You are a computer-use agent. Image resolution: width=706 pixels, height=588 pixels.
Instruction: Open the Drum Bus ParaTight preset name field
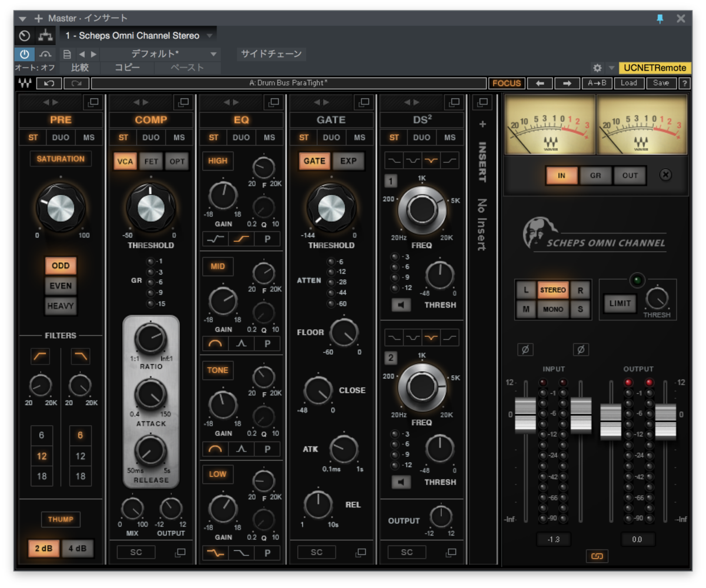tap(288, 83)
